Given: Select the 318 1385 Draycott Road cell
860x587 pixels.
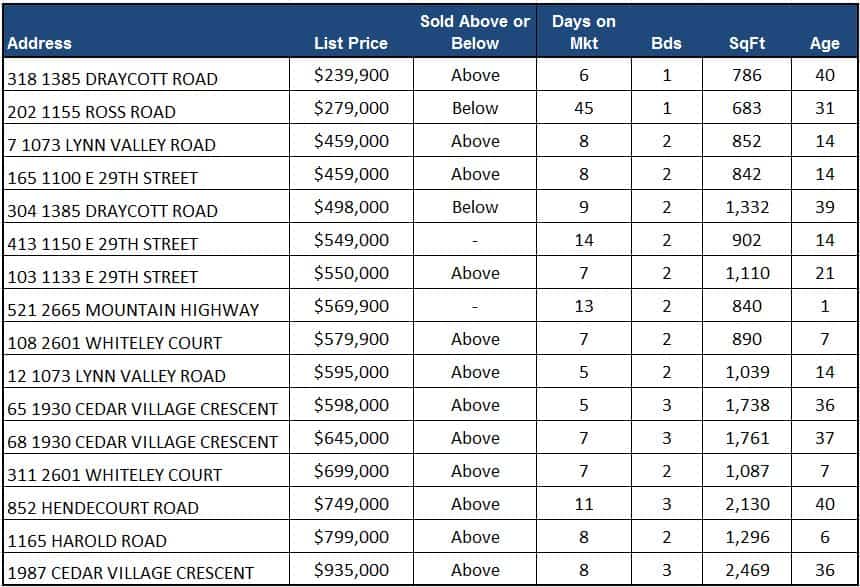Looking at the screenshot, I should point(111,78).
